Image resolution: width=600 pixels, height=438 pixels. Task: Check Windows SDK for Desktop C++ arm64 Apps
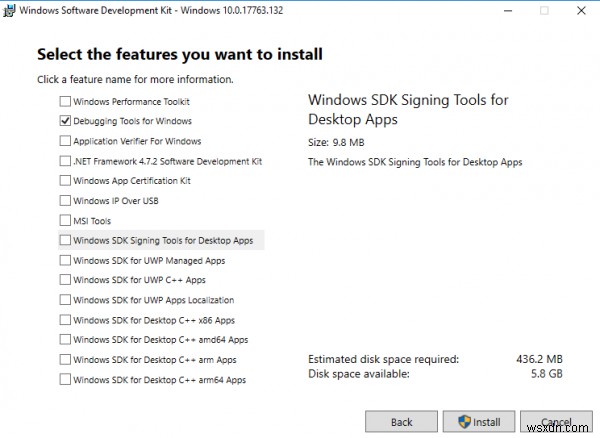coord(66,379)
